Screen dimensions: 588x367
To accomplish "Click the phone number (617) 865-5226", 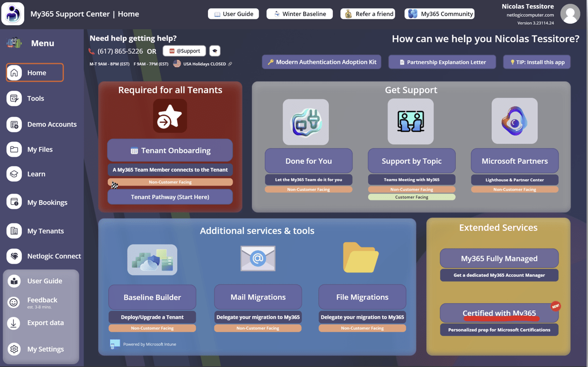I will coord(120,51).
